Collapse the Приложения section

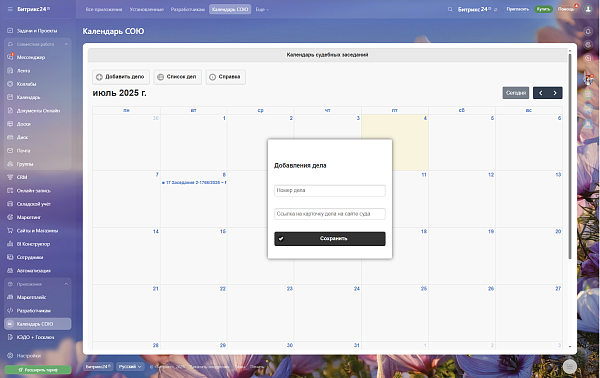click(66, 284)
